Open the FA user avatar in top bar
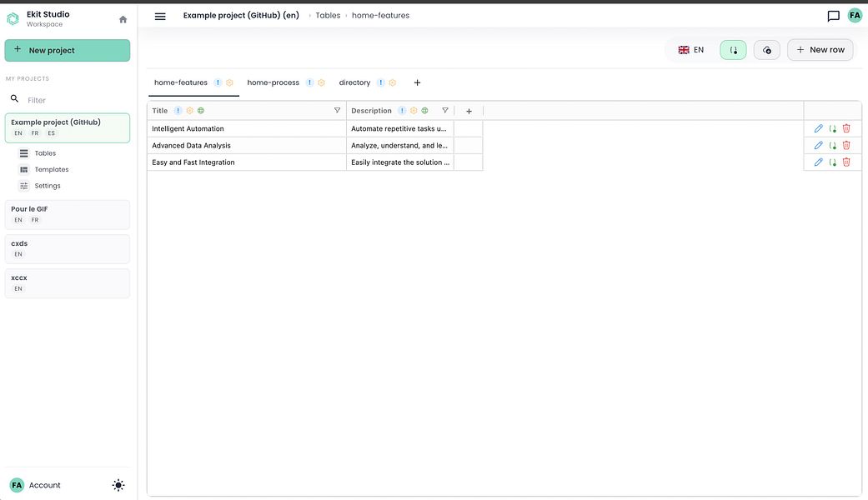868x500 pixels. [x=855, y=16]
